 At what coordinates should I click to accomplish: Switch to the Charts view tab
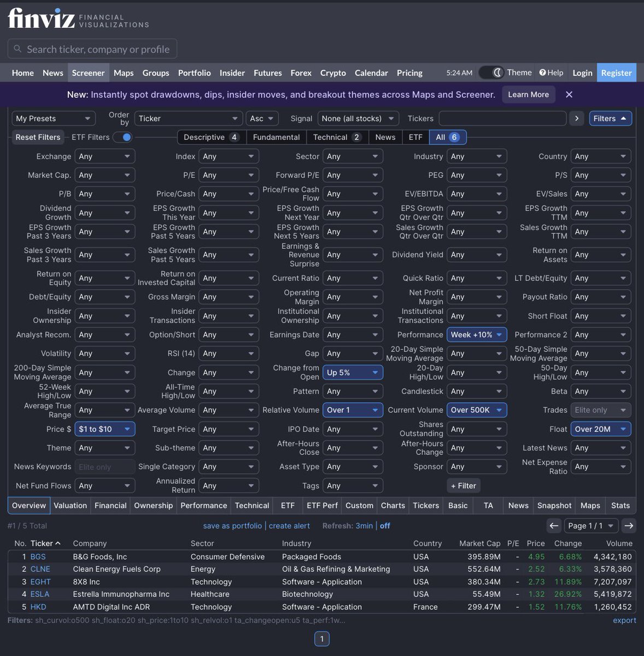pyautogui.click(x=393, y=506)
